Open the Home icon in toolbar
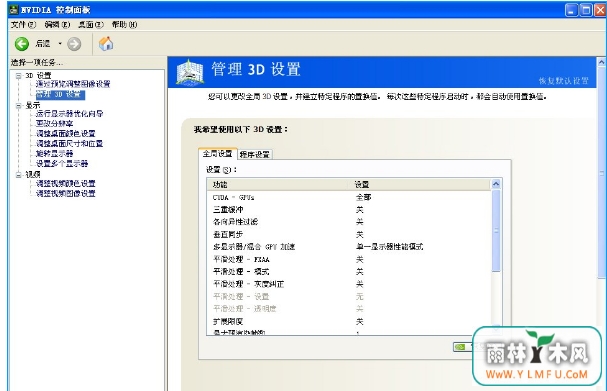Viewport: 607px width, 391px height. [x=106, y=43]
